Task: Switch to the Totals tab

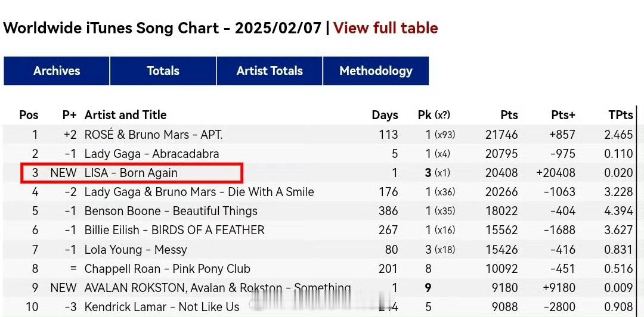Action: pyautogui.click(x=163, y=71)
